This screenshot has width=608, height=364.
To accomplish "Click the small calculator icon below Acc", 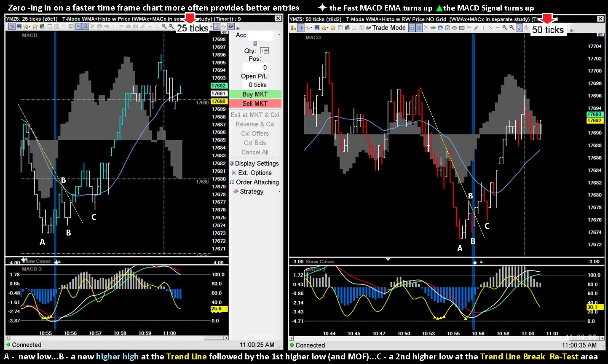I will [x=255, y=43].
